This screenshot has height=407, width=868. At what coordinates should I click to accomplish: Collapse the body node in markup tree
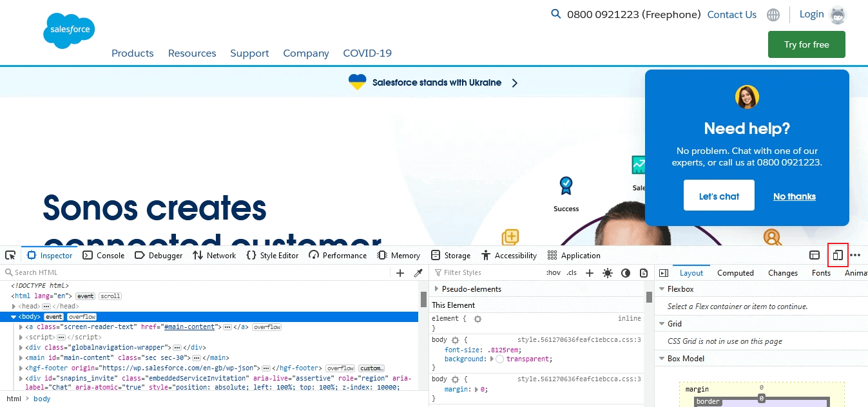pos(14,317)
